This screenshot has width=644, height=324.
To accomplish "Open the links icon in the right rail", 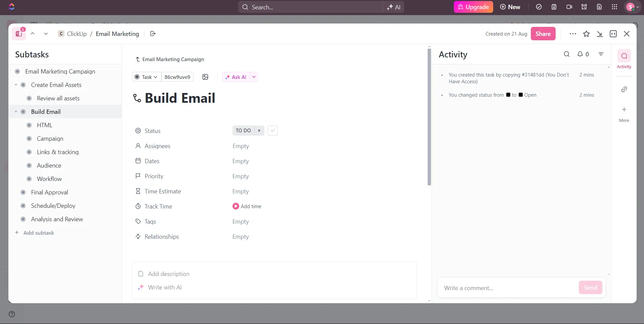I will click(x=624, y=89).
